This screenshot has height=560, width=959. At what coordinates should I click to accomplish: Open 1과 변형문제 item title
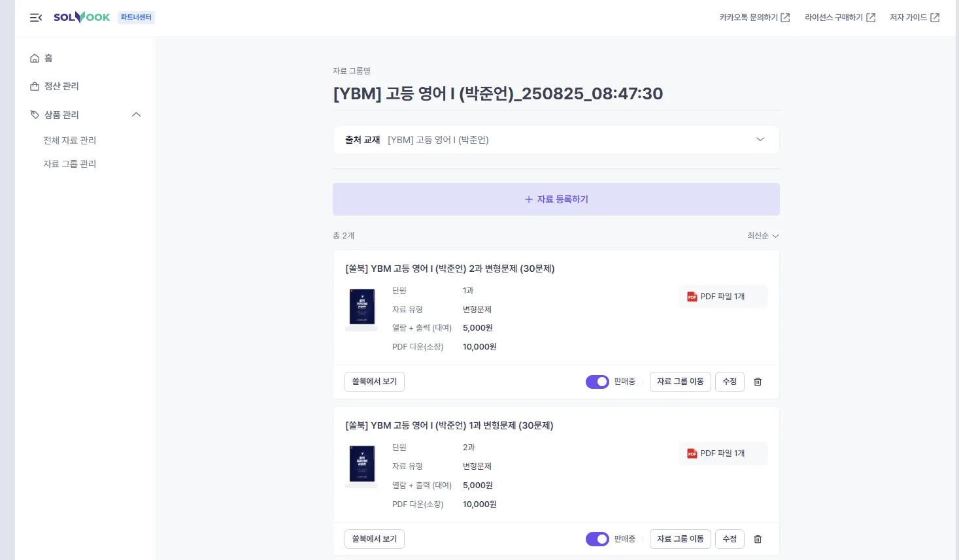[449, 425]
